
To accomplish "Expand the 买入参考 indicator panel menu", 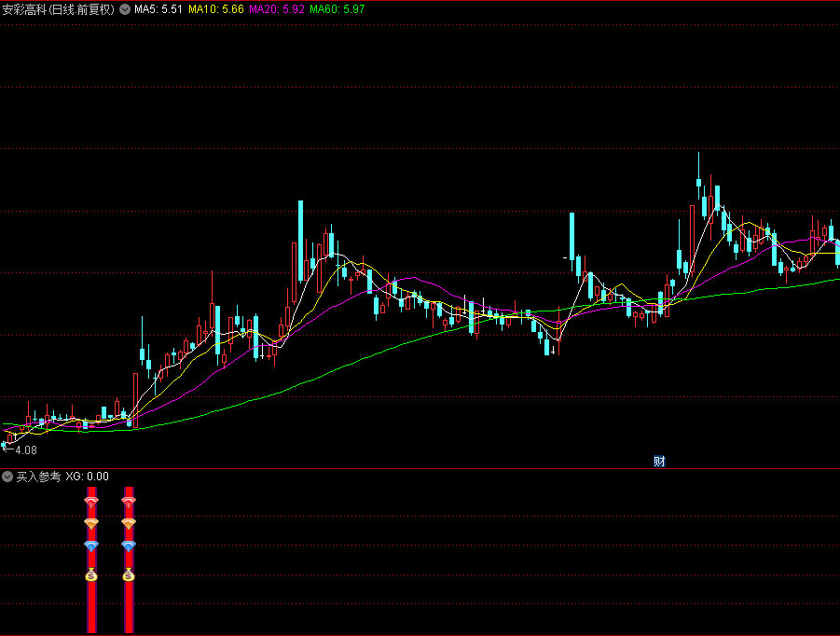I will click(x=7, y=477).
